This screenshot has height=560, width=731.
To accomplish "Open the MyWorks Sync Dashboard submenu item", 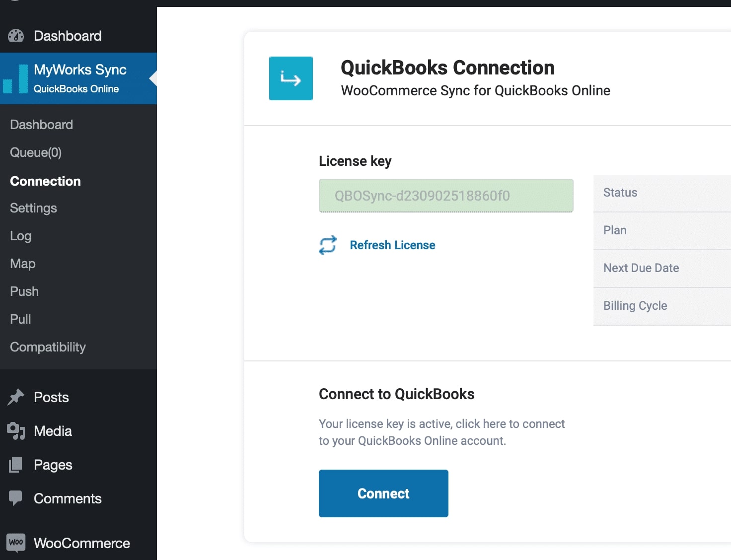I will pyautogui.click(x=41, y=125).
